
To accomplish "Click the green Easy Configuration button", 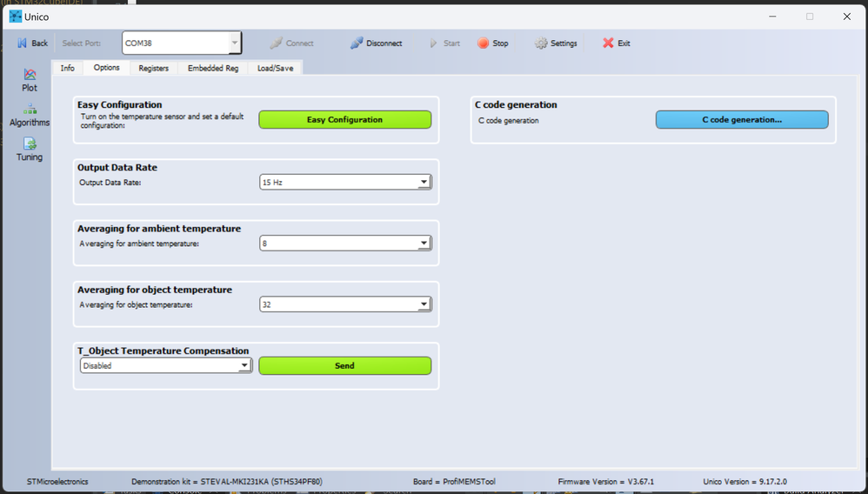I will 345,120.
